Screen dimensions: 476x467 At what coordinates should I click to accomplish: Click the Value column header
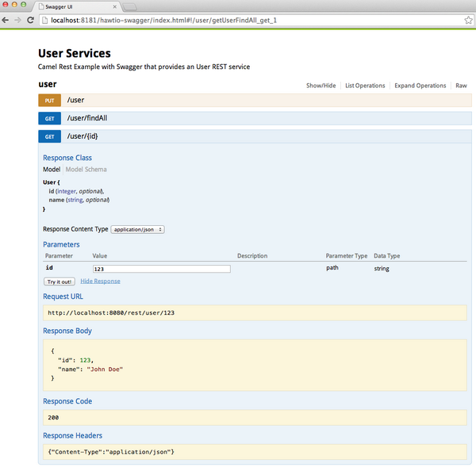coord(100,256)
